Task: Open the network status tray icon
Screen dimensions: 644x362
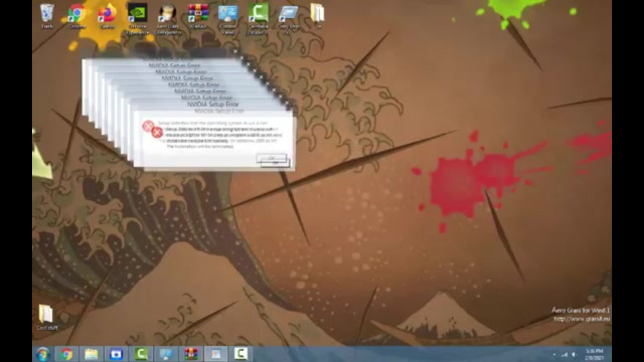Action: pyautogui.click(x=565, y=354)
